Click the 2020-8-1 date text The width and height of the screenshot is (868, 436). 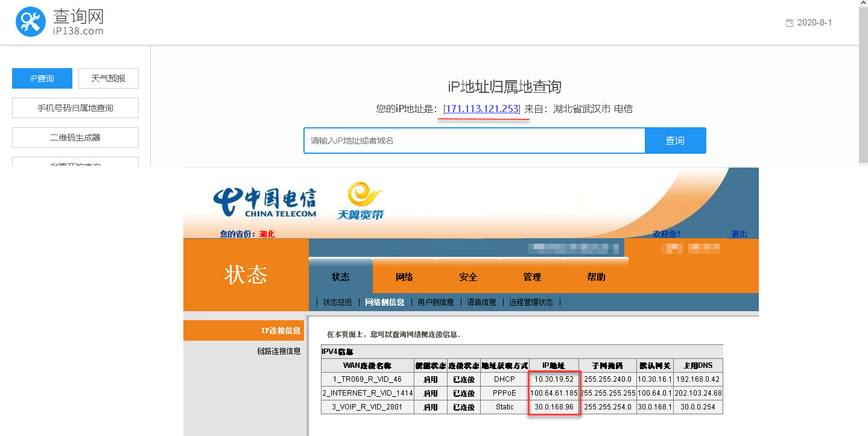(x=814, y=23)
